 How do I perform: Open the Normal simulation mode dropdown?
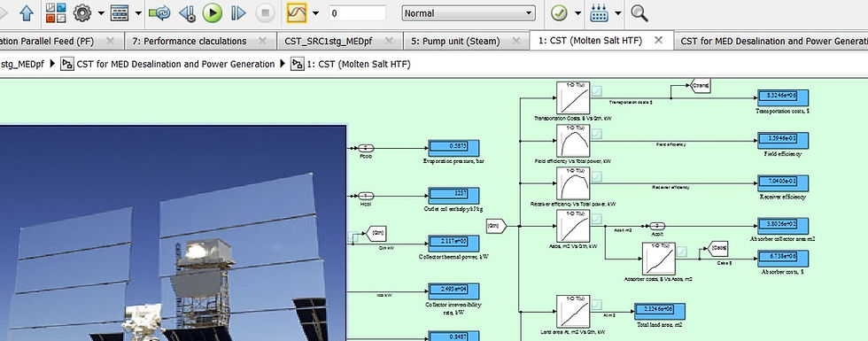[469, 12]
